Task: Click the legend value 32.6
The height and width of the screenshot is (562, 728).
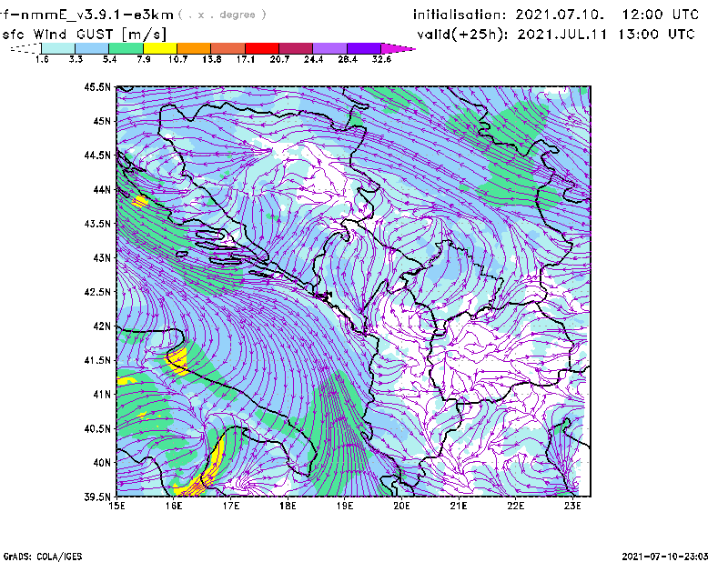Action: 381,59
